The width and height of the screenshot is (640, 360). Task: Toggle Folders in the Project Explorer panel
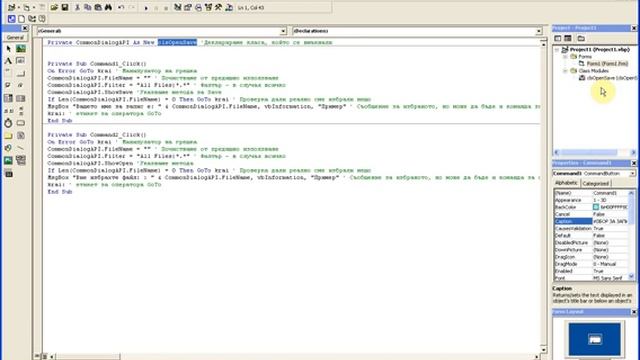click(581, 38)
